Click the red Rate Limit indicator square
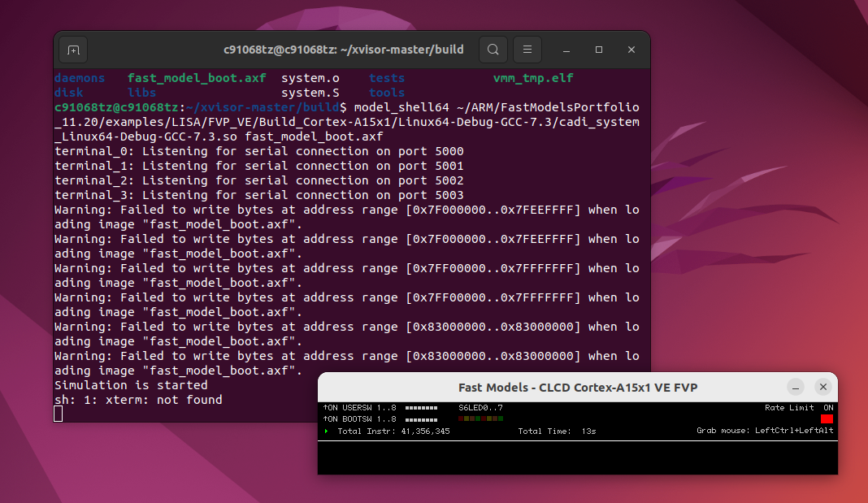Image resolution: width=868 pixels, height=503 pixels. [x=826, y=418]
